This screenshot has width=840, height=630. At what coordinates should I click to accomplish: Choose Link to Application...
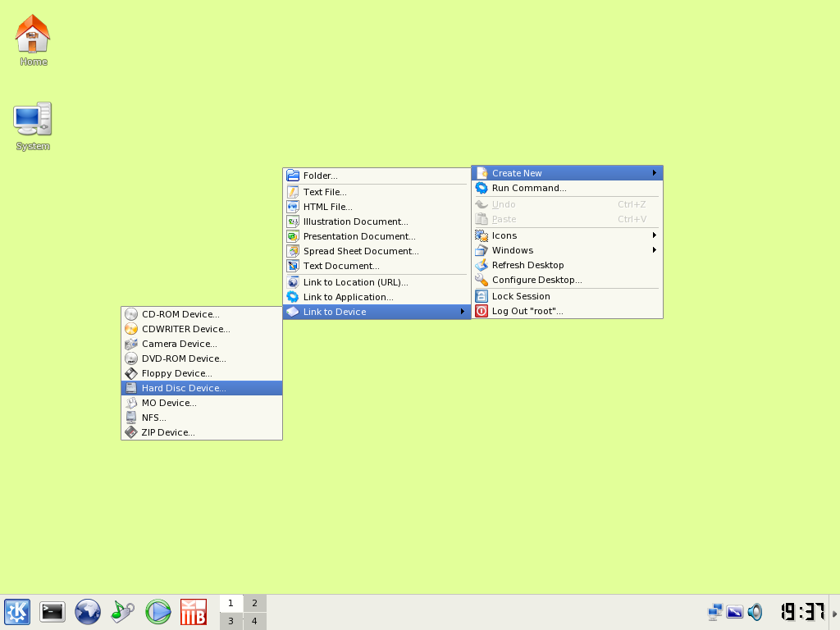tap(377, 297)
